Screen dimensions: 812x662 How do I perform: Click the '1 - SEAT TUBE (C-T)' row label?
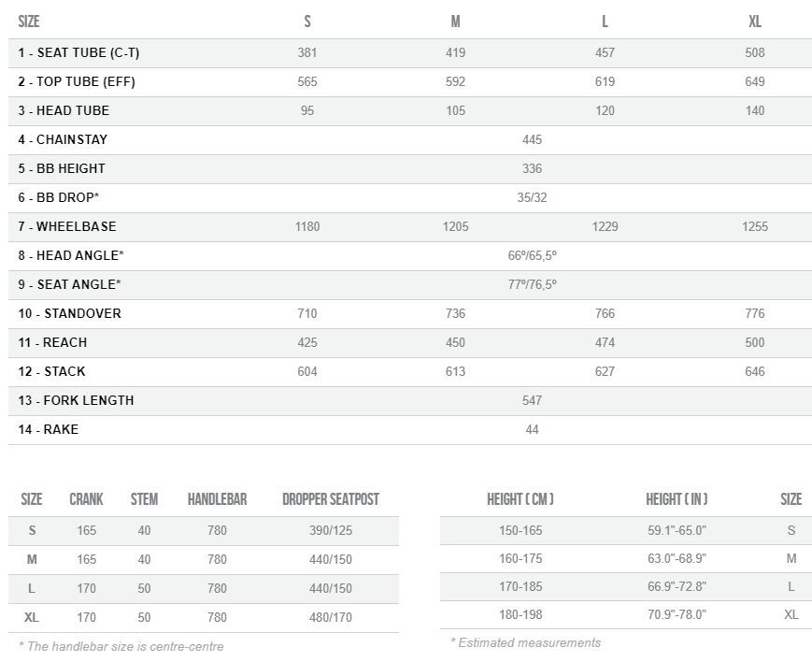click(78, 53)
